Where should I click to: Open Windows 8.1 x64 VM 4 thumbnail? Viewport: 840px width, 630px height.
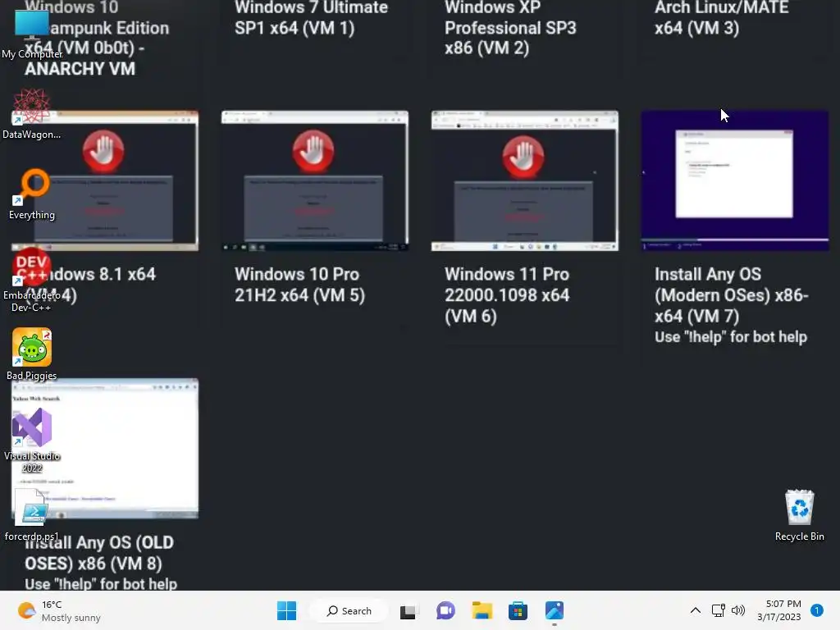point(105,181)
